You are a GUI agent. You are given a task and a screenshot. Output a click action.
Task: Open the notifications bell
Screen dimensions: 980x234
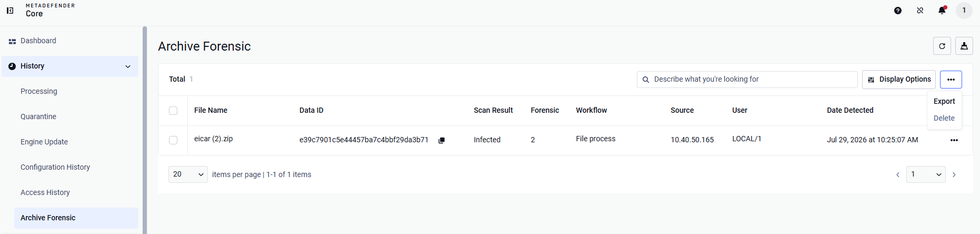pyautogui.click(x=942, y=11)
